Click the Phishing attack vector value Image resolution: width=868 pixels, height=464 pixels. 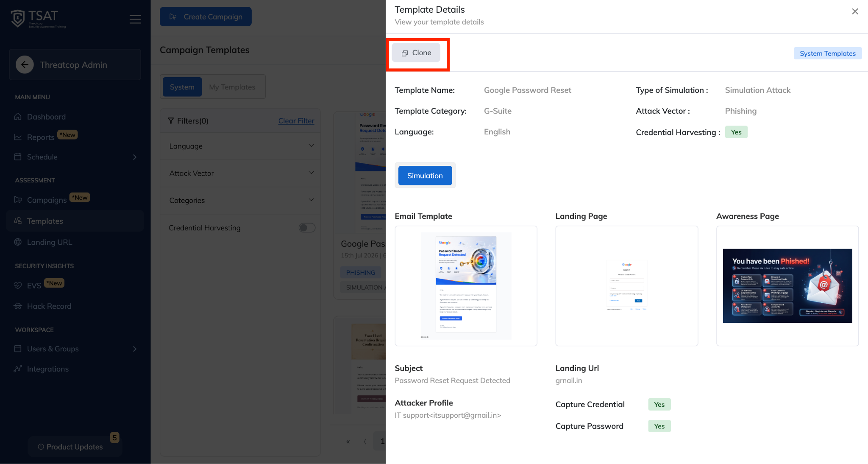click(741, 111)
